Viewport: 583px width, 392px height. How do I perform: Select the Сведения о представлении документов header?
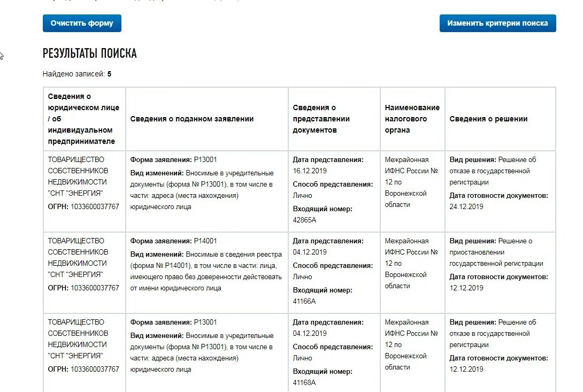[321, 119]
